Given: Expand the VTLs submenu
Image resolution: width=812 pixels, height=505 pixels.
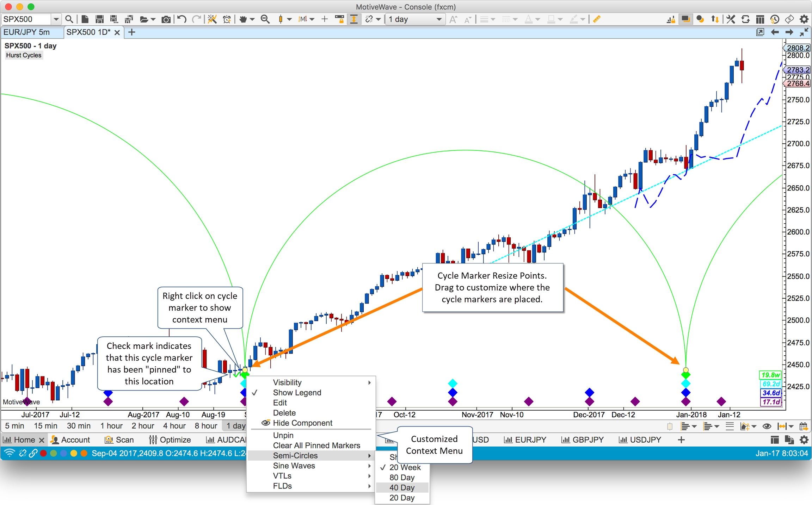Looking at the screenshot, I should coord(311,476).
